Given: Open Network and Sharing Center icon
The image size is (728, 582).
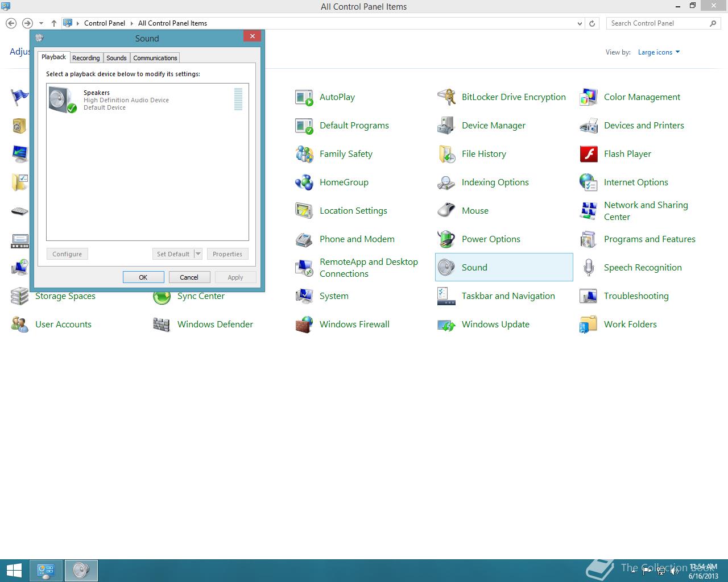Looking at the screenshot, I should 589,211.
